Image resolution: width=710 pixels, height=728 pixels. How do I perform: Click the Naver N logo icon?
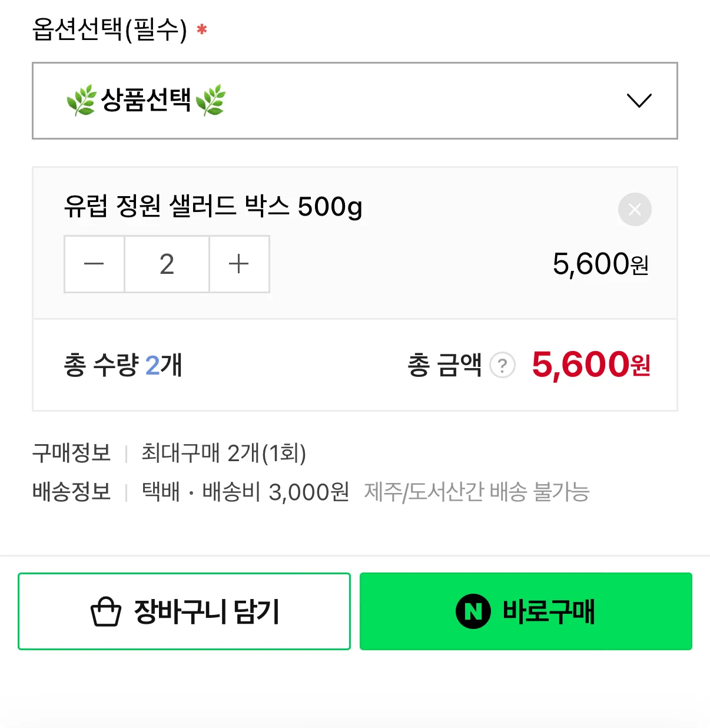point(473,612)
